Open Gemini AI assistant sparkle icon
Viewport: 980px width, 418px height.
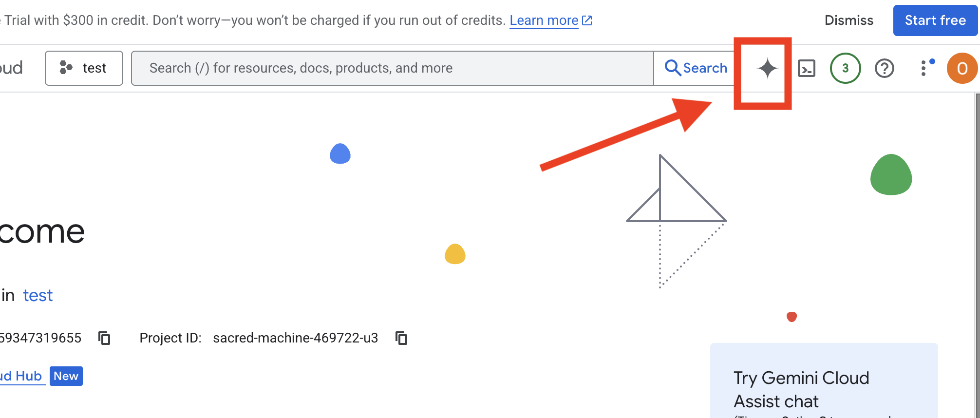click(x=767, y=68)
